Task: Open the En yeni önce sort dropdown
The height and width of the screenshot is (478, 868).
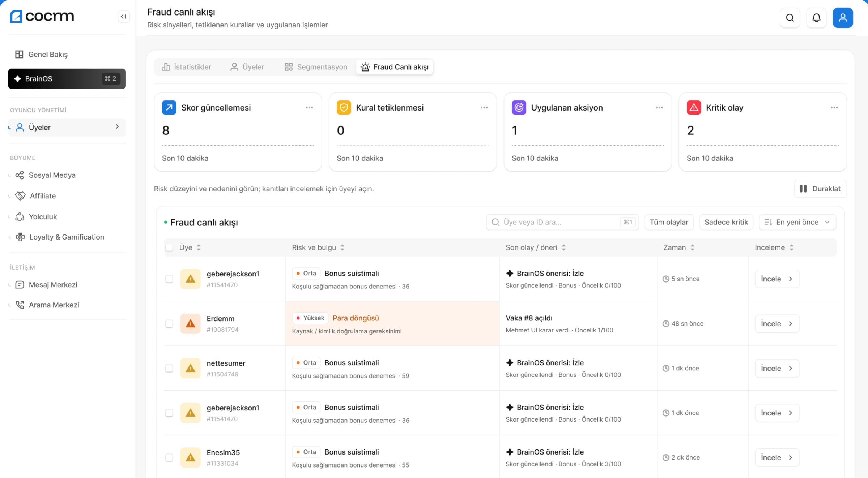Action: click(797, 222)
